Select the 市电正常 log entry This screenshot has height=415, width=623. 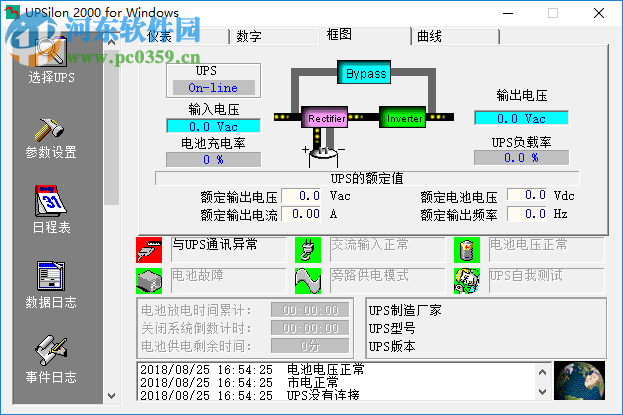coord(239,382)
